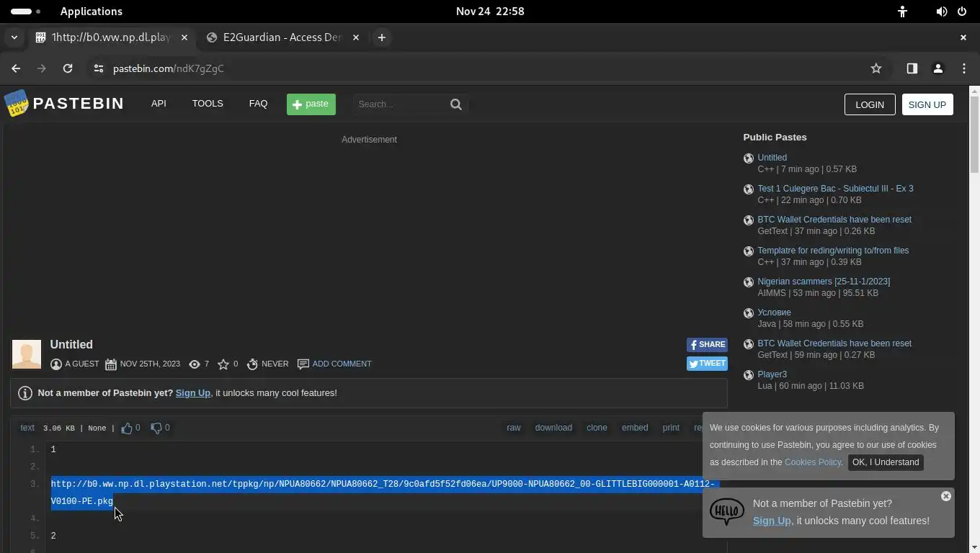Close the Pastebin playstation tab
Screen dimensions: 980x553
pyautogui.click(x=184, y=37)
